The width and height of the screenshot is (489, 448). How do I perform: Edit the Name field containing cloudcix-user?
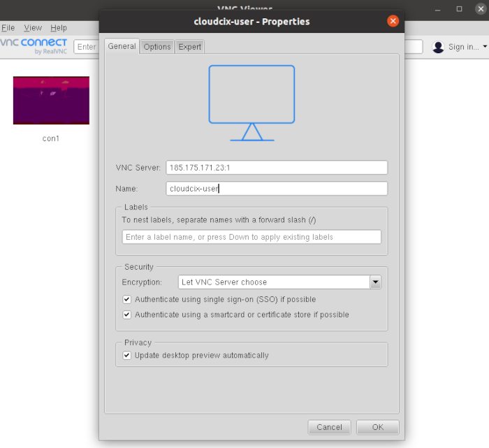pyautogui.click(x=277, y=189)
